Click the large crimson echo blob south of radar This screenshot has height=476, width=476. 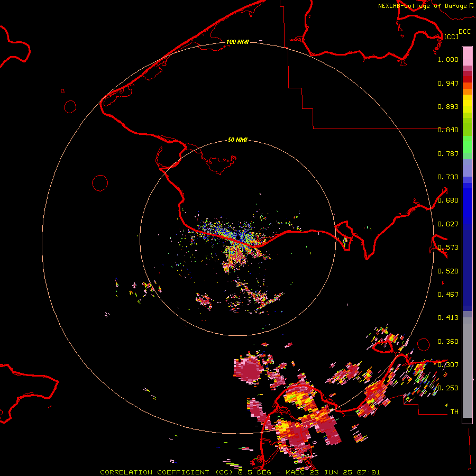249,370
